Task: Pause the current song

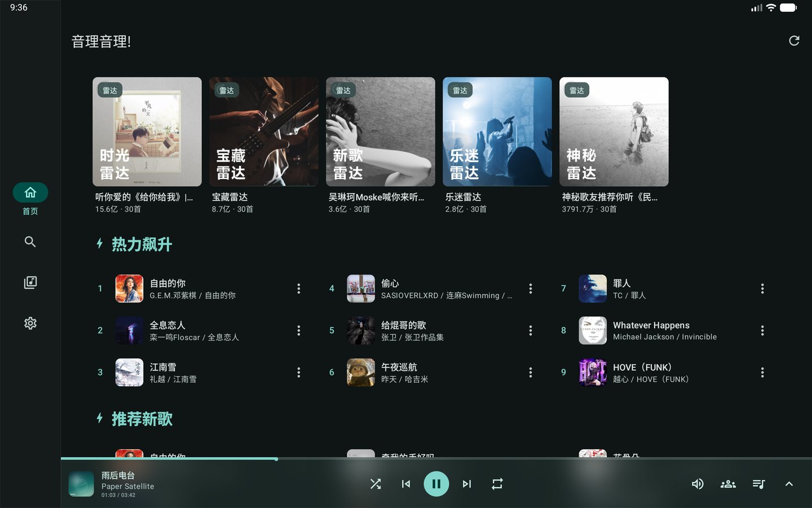Action: pos(436,484)
